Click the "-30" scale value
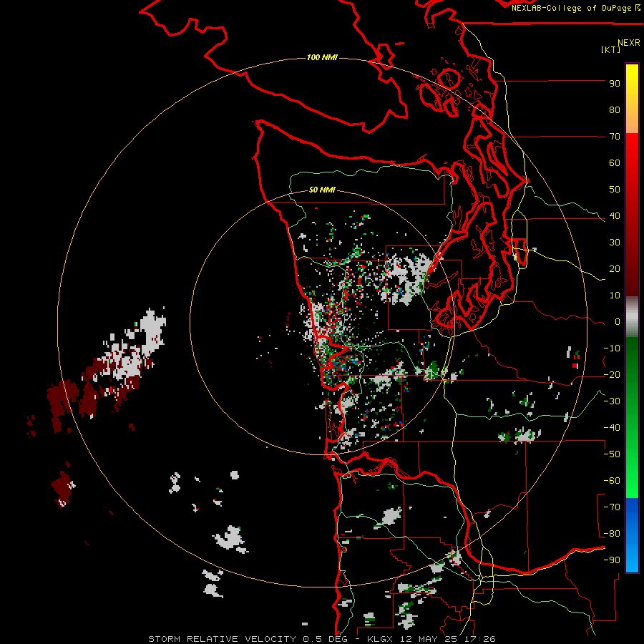Screen dimensions: 644x644 (612, 401)
